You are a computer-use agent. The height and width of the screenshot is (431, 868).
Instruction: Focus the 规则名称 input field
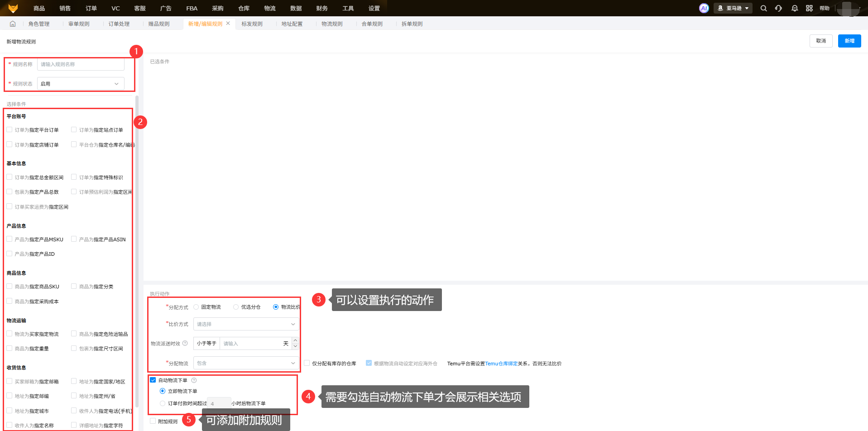point(81,64)
